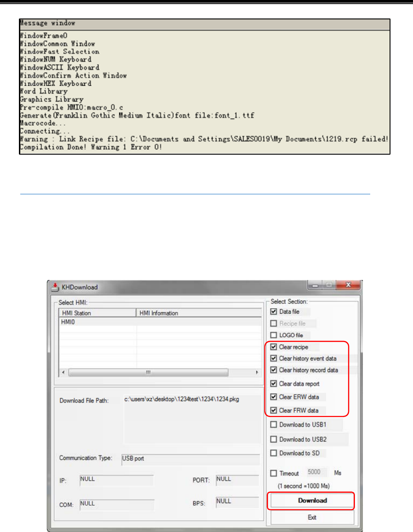Click the HMI list right scroll arrow

point(257,372)
